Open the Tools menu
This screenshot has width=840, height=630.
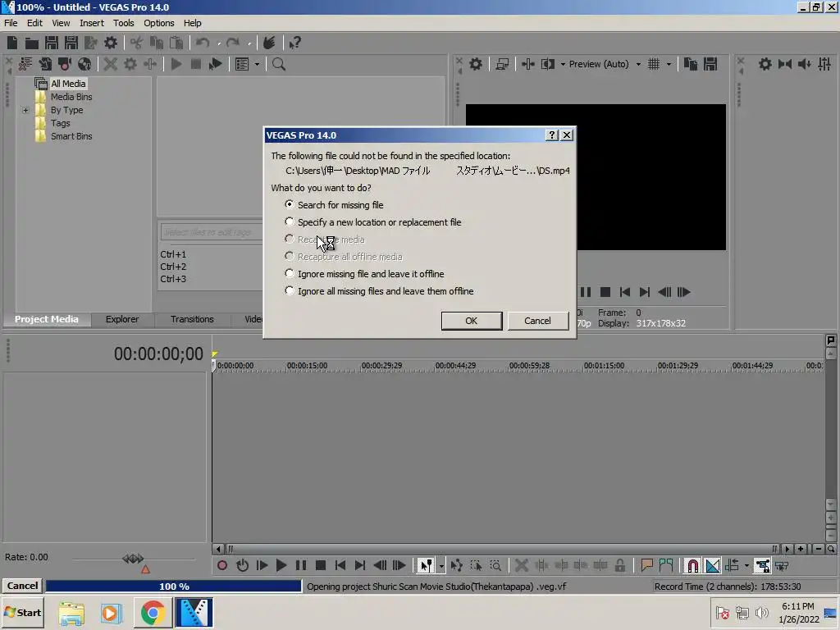123,23
